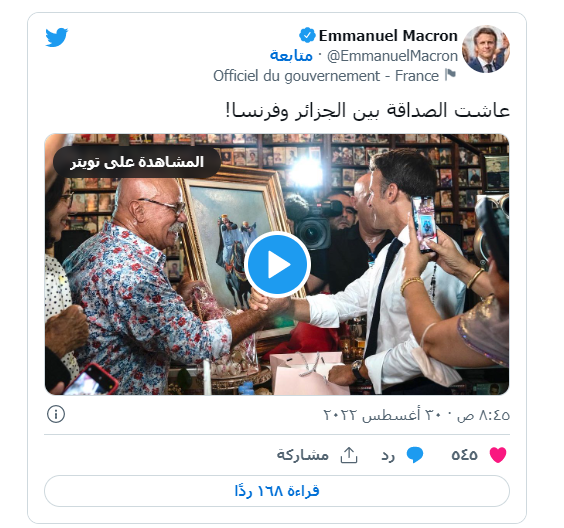
Task: Click the Officiel du gouvernement - France label
Action: 326,76
